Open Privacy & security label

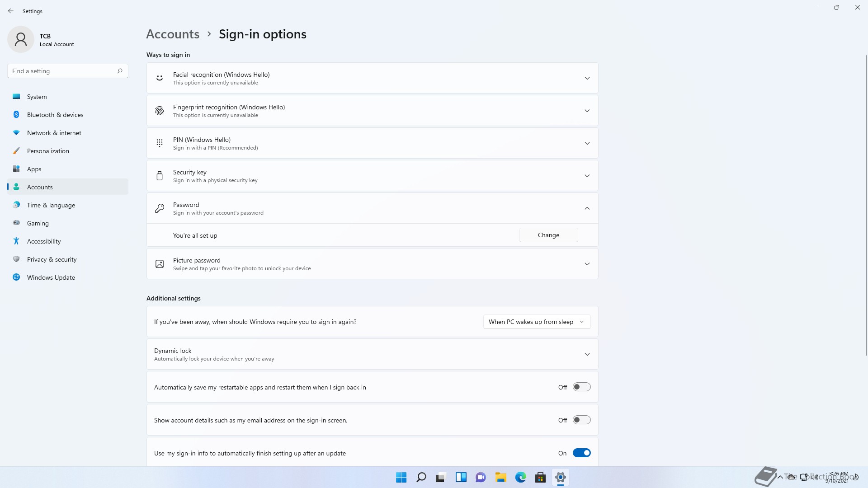pos(52,259)
